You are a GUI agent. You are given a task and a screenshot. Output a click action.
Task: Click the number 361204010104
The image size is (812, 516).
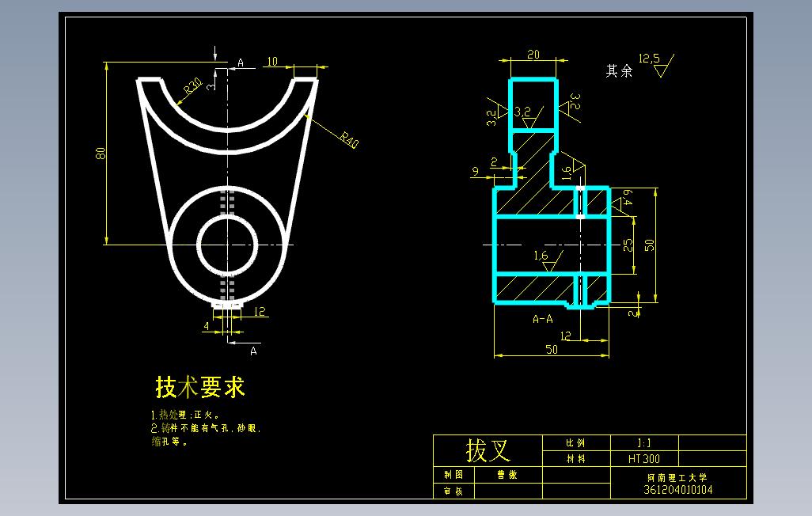coord(678,490)
